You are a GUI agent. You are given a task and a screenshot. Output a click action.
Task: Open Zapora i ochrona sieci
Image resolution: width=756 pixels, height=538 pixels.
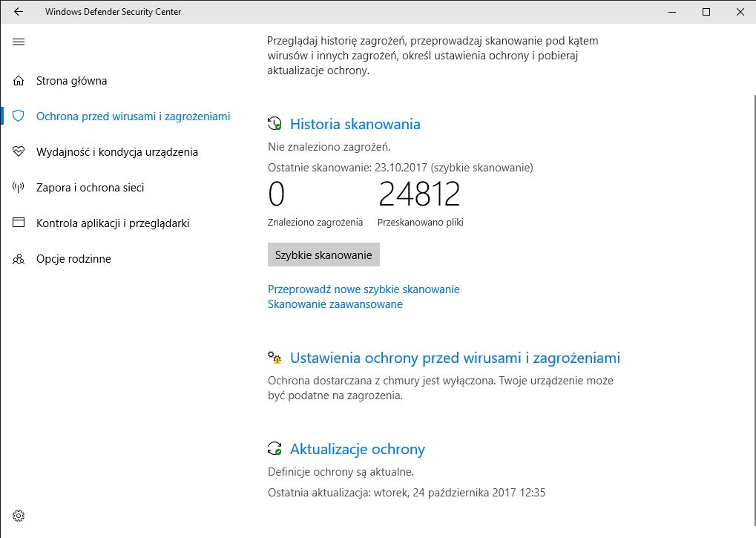[91, 188]
